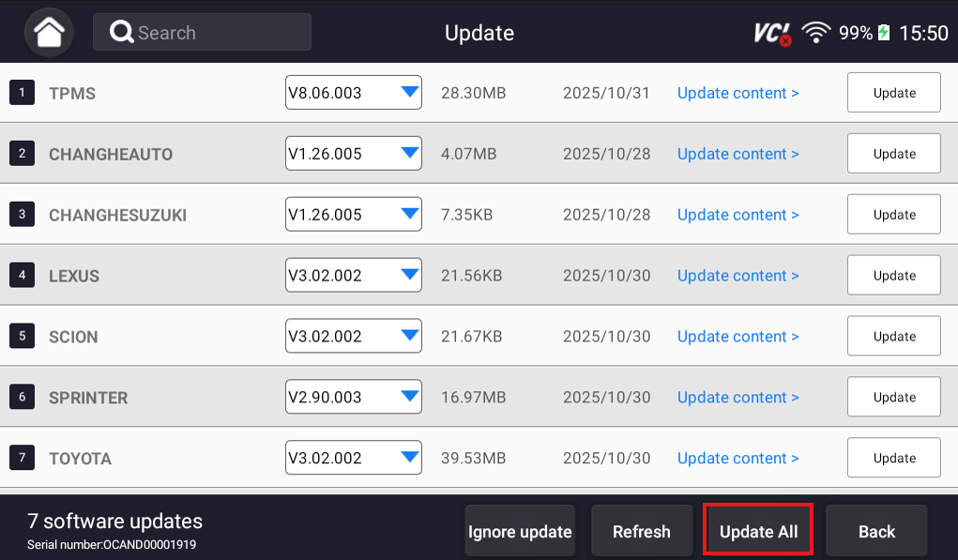
Task: Click inside the Search field
Action: pos(216,31)
